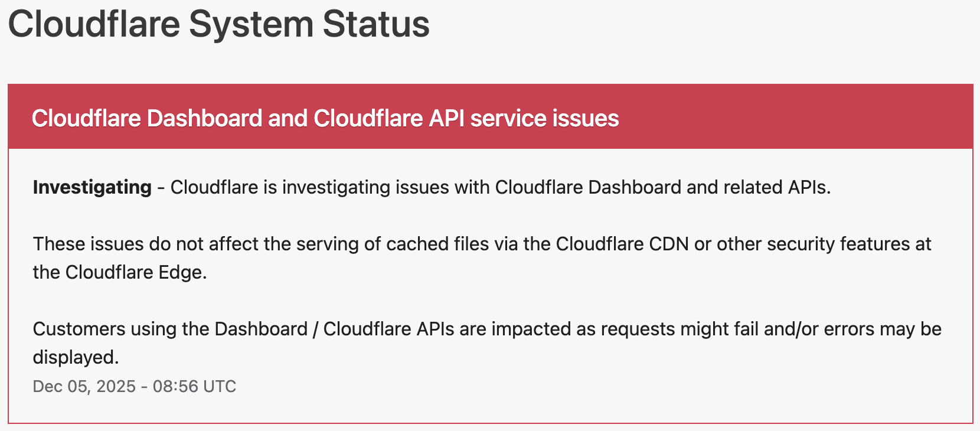Open the Cloudflare Dashboard and API service issues incident link
980x431 pixels.
[x=325, y=118]
